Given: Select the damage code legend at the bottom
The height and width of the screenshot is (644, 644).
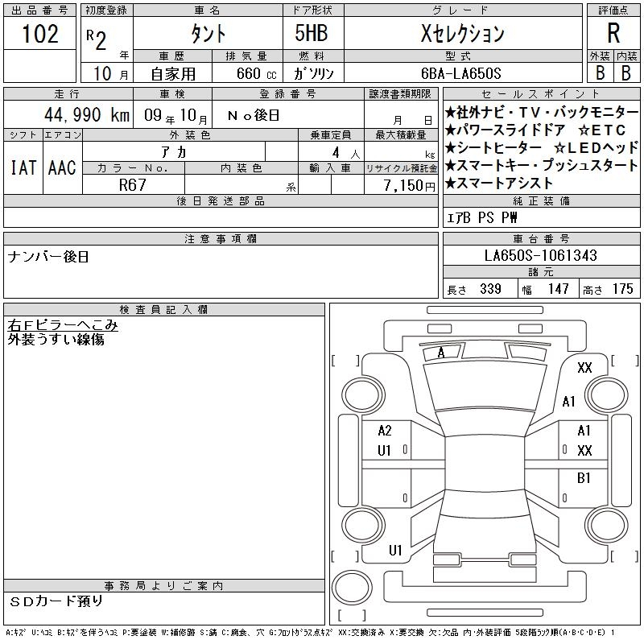Looking at the screenshot, I should tap(311, 633).
